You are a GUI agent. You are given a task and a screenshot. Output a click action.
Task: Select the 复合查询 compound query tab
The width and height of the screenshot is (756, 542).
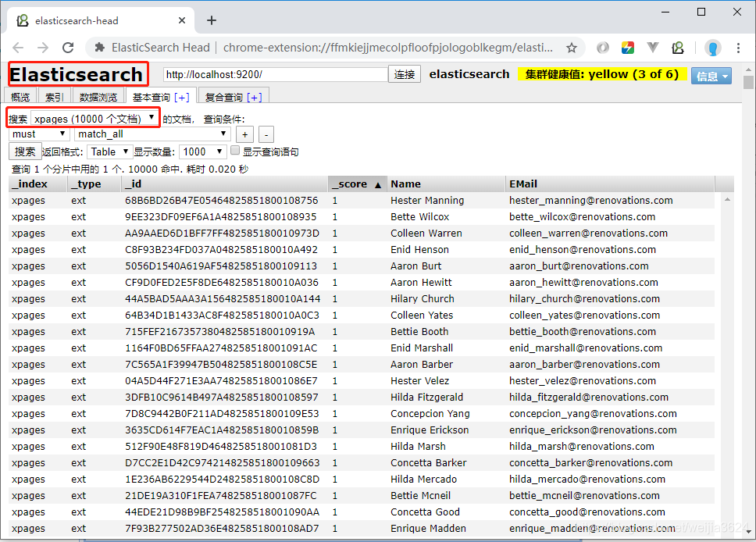coord(223,97)
